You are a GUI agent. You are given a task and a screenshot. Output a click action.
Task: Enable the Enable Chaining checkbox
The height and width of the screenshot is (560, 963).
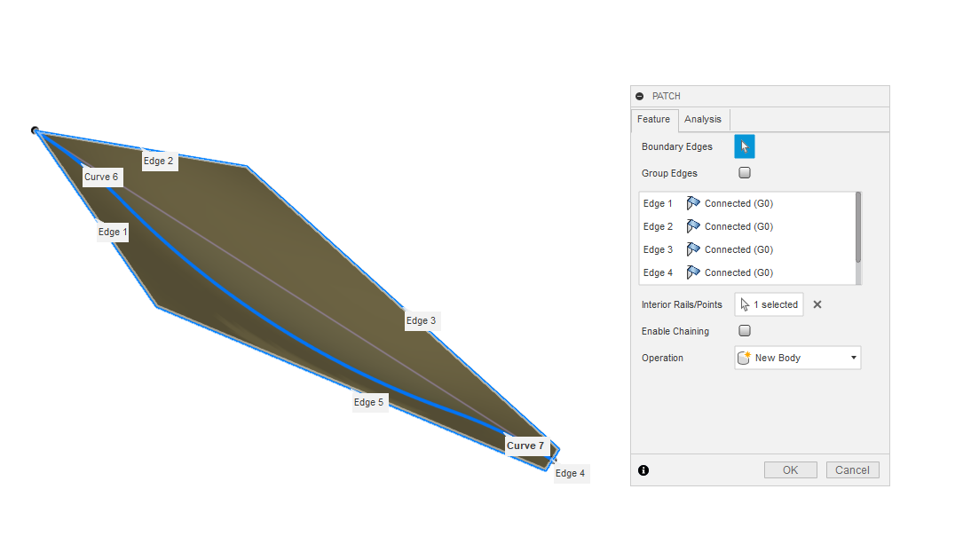pos(744,330)
